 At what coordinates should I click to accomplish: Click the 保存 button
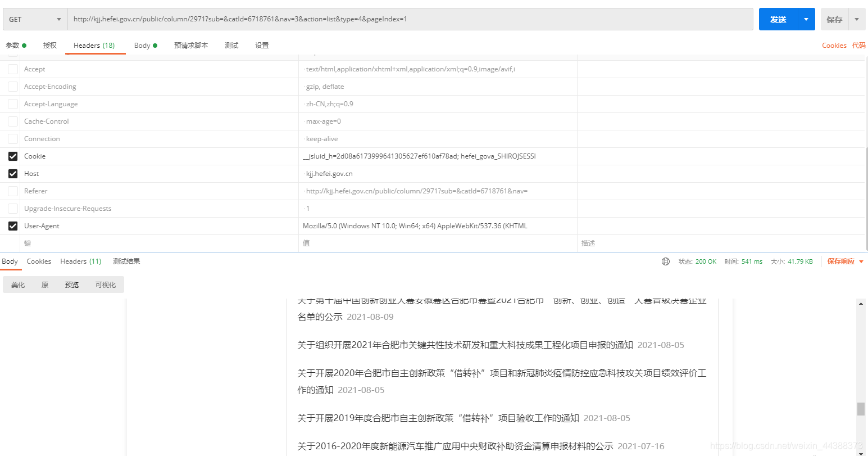[834, 19]
